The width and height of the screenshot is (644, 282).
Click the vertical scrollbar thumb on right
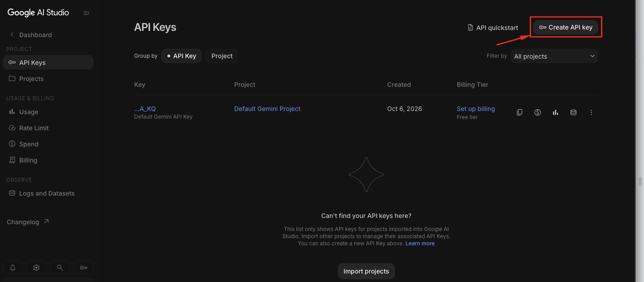[x=640, y=181]
